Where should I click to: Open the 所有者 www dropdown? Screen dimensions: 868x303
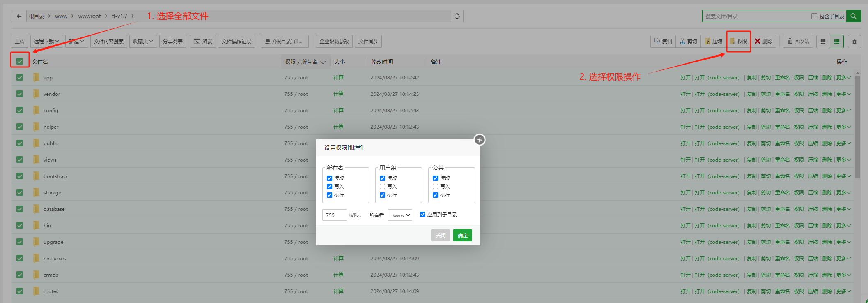400,215
